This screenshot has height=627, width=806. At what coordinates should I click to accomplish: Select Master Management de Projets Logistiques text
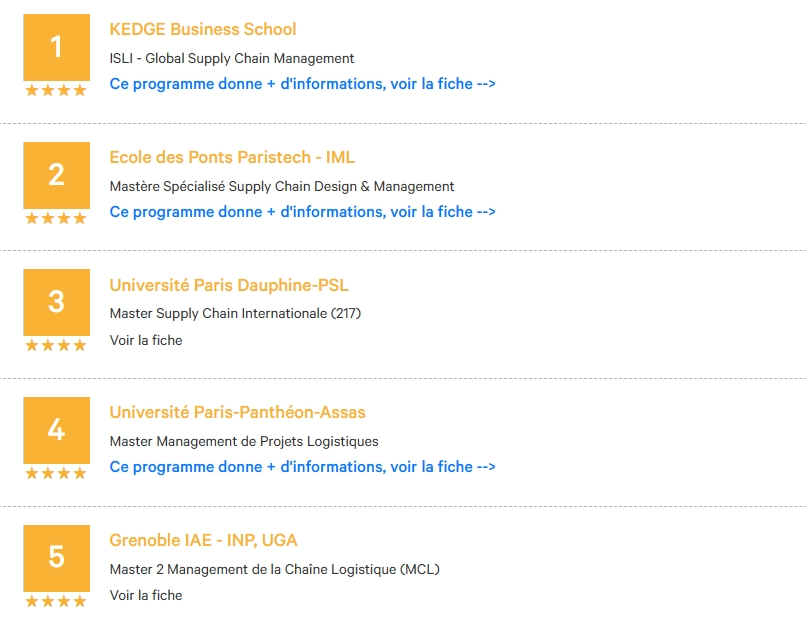(244, 441)
